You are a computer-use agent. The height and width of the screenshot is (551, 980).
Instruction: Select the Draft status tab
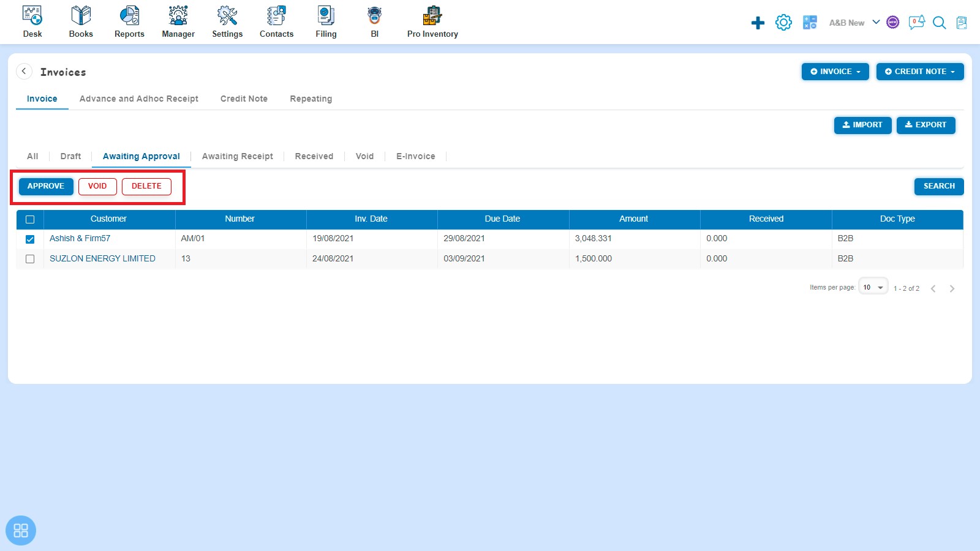pyautogui.click(x=70, y=156)
